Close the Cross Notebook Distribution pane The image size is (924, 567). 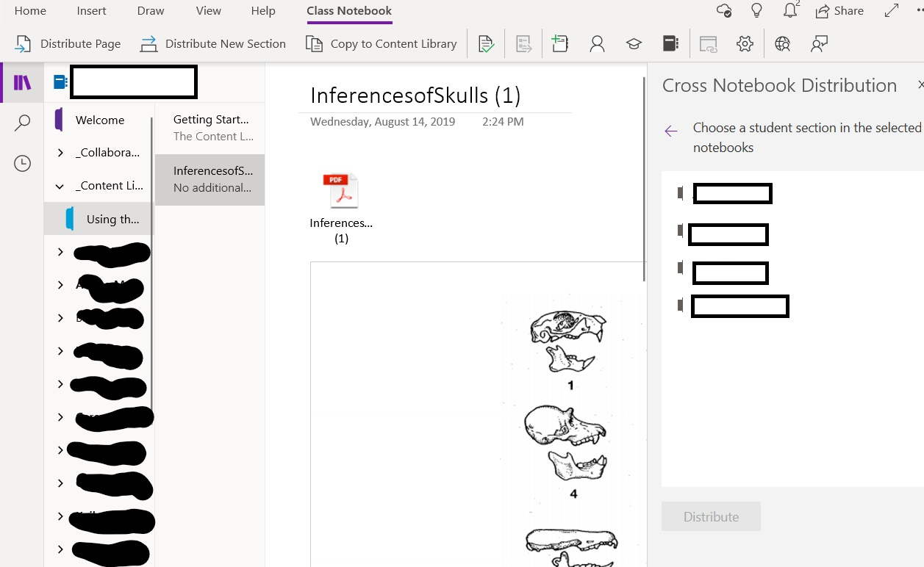tap(920, 86)
